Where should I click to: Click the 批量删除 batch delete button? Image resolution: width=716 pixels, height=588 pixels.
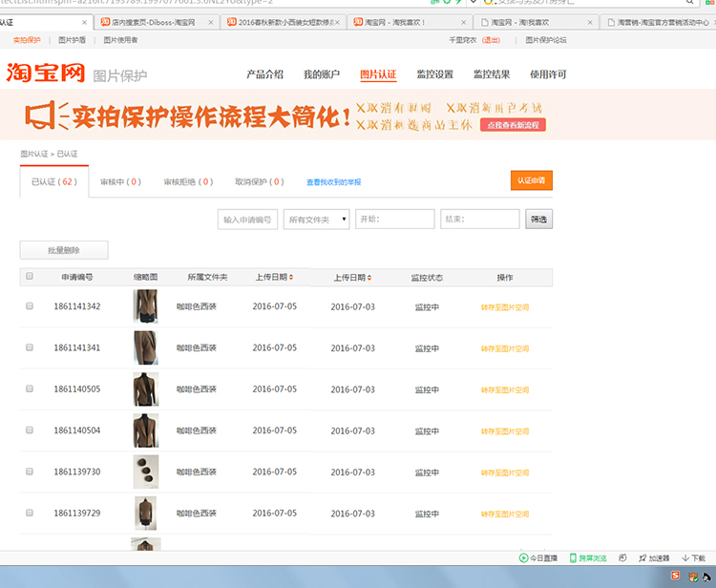pyautogui.click(x=64, y=250)
